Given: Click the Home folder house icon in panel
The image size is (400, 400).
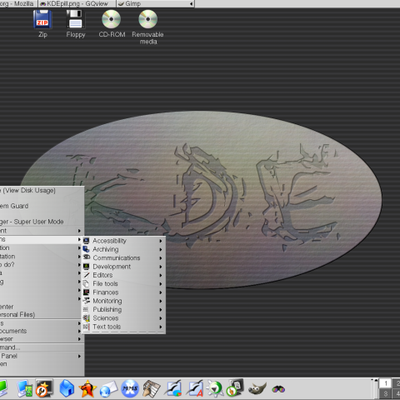Looking at the screenshot, I should pos(66,389).
